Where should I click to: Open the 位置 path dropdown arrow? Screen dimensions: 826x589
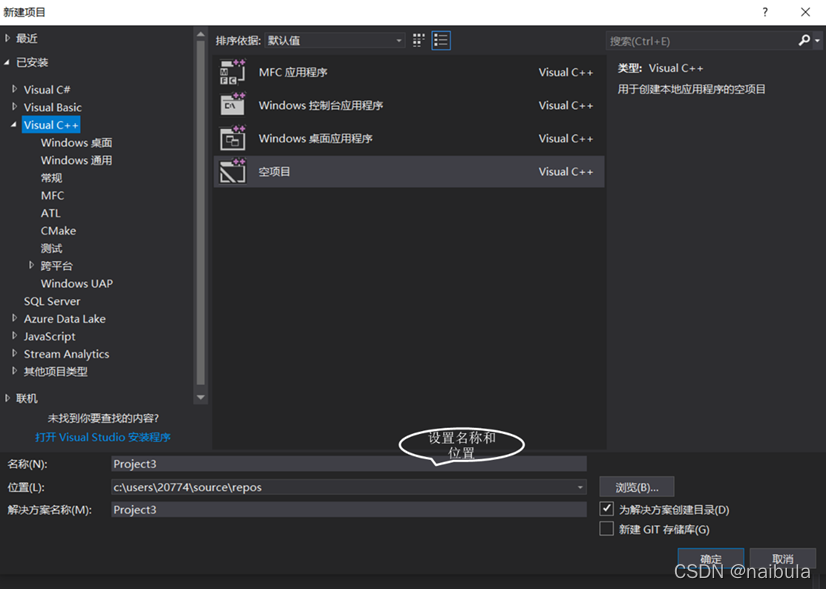point(580,487)
